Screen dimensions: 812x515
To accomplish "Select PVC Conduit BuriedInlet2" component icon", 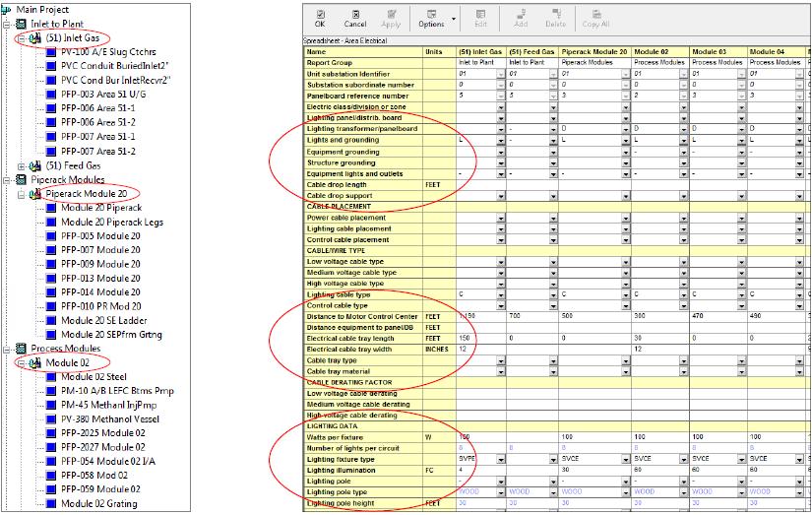I will [51, 66].
